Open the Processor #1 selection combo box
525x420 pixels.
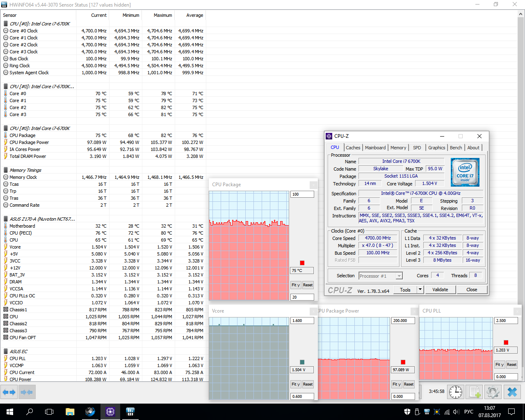(381, 276)
